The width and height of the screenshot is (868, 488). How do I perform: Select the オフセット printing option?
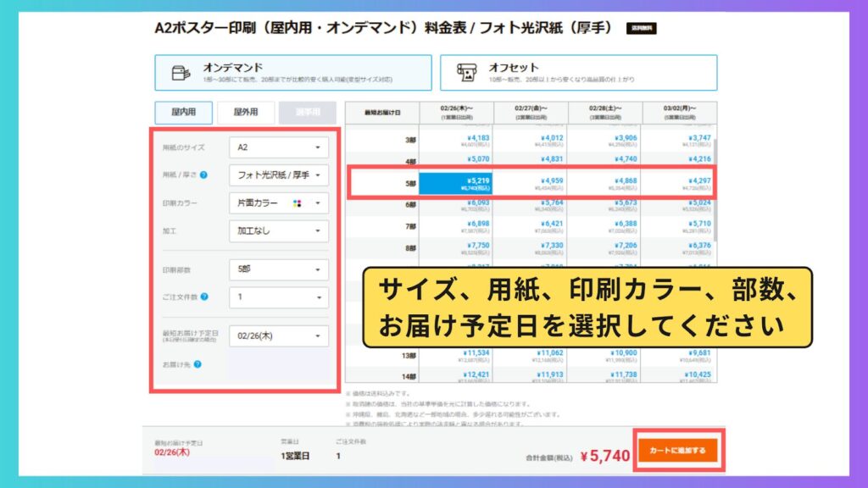tap(578, 73)
